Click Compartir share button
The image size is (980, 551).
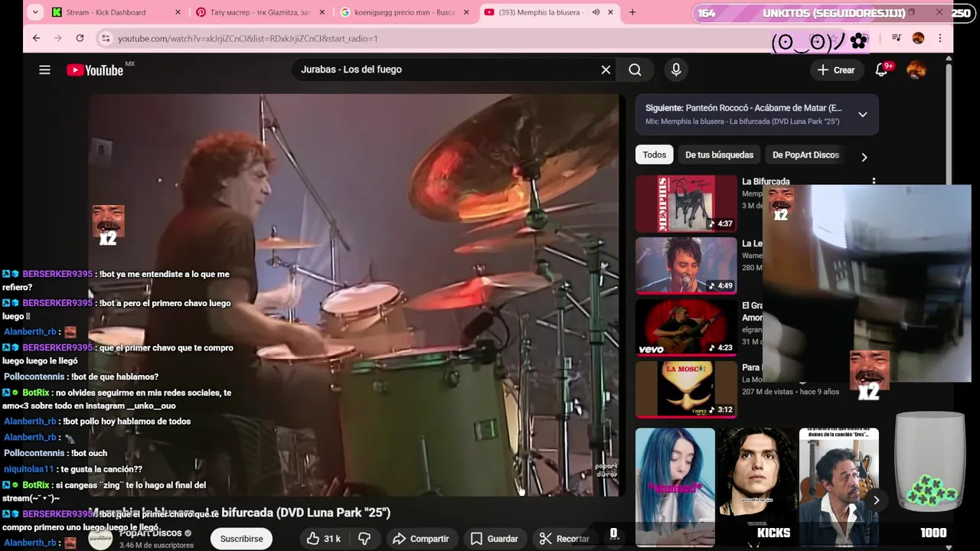point(420,539)
